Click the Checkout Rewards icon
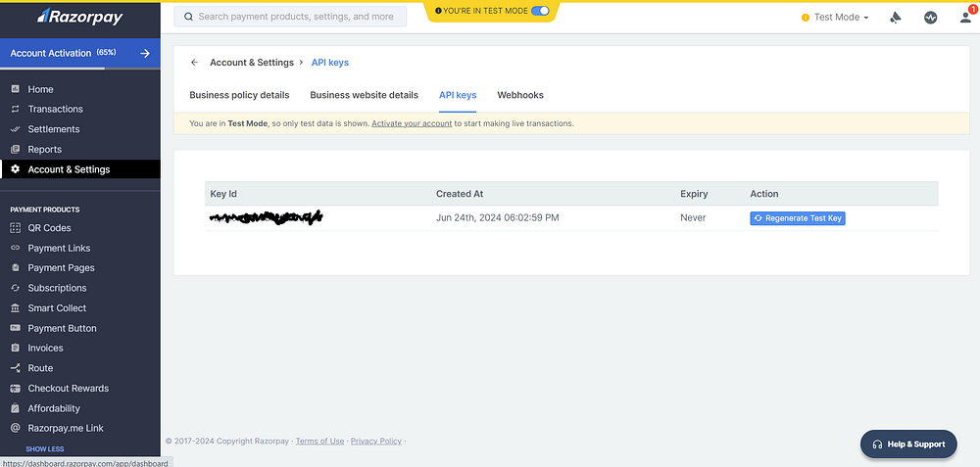This screenshot has width=980, height=467. (x=16, y=389)
